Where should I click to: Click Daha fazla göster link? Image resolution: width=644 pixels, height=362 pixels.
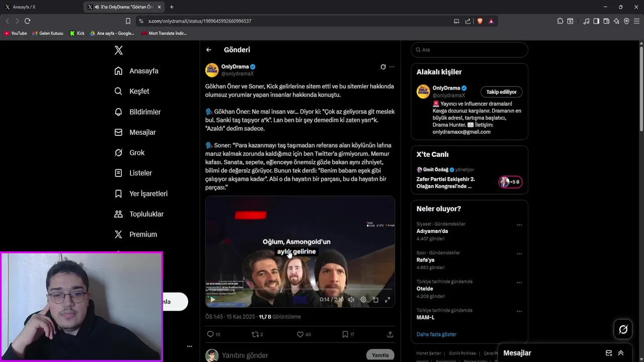tap(437, 334)
